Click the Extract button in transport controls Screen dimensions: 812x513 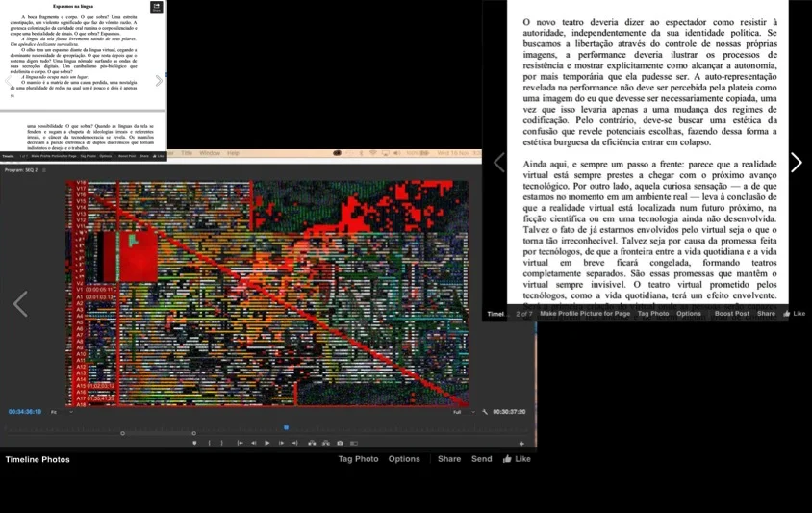(x=326, y=443)
